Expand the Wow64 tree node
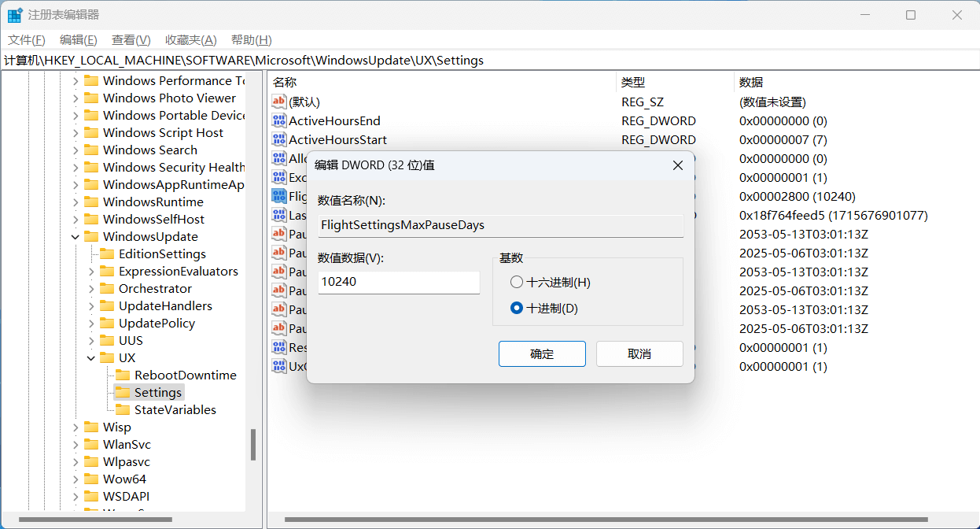 (76, 479)
